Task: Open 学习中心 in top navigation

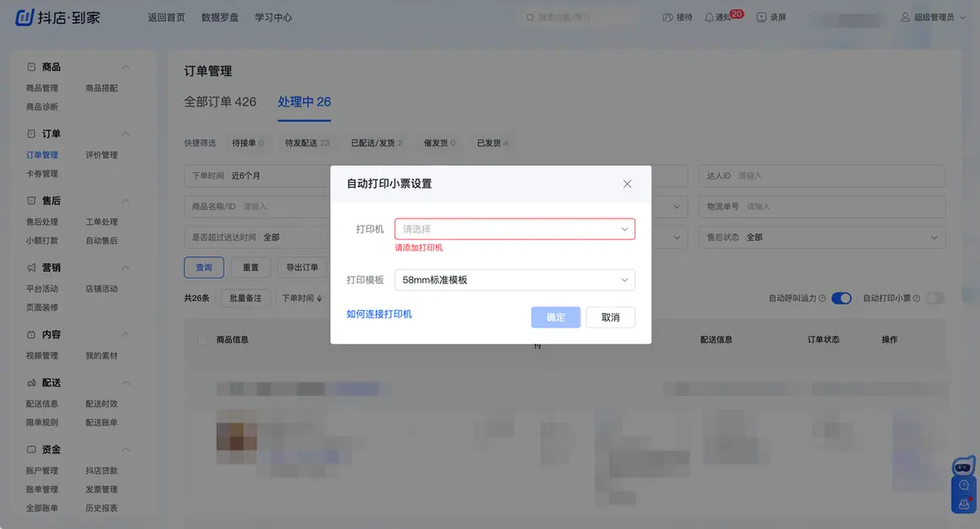Action: click(x=274, y=17)
